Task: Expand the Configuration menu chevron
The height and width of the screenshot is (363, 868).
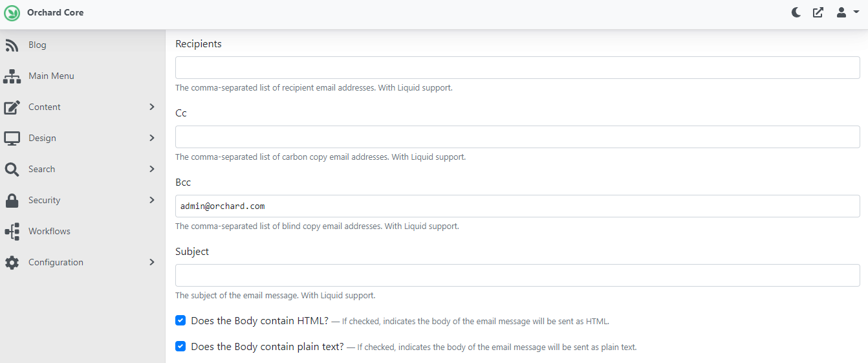Action: pos(152,262)
